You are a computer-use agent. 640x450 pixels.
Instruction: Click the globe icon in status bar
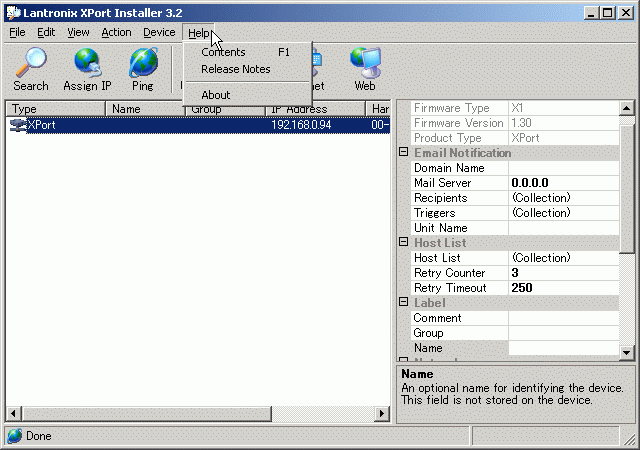(x=15, y=436)
